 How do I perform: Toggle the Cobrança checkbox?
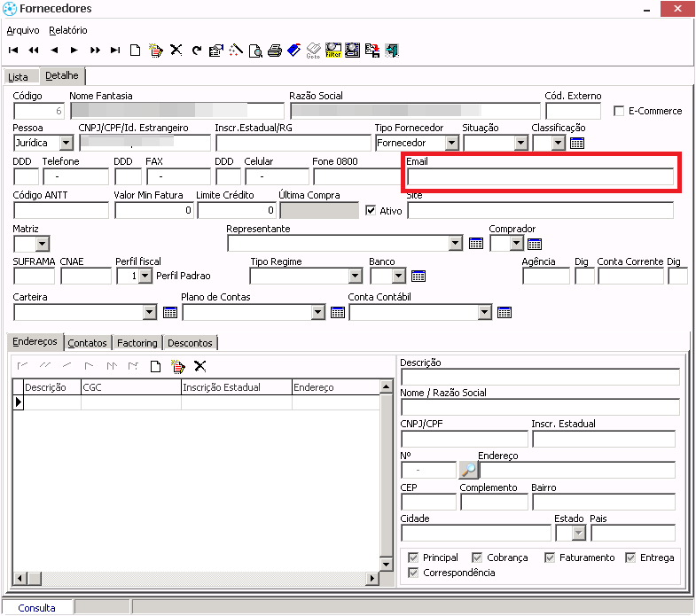(478, 558)
